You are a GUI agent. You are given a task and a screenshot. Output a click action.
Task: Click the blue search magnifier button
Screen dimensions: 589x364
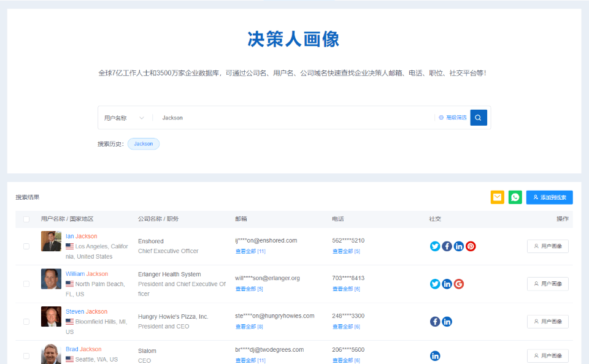[479, 118]
